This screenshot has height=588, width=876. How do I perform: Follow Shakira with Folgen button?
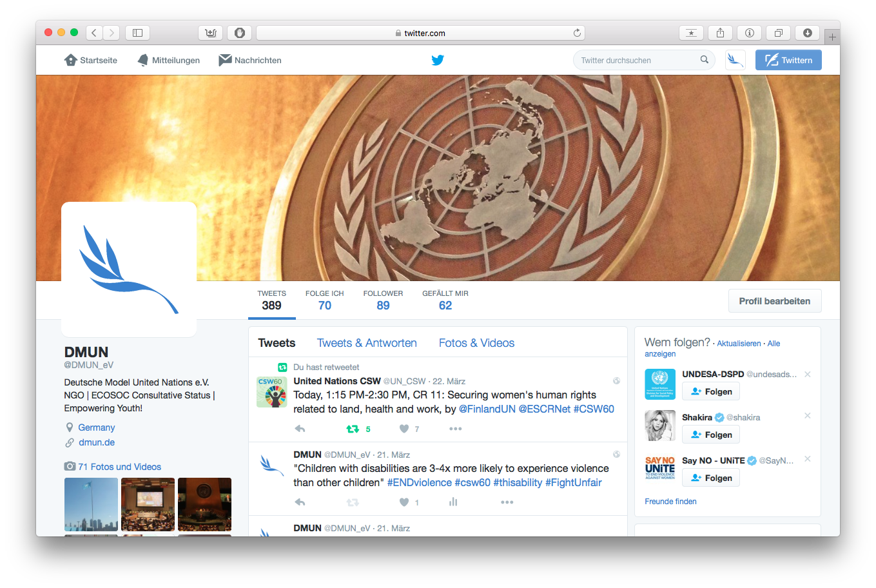711,435
